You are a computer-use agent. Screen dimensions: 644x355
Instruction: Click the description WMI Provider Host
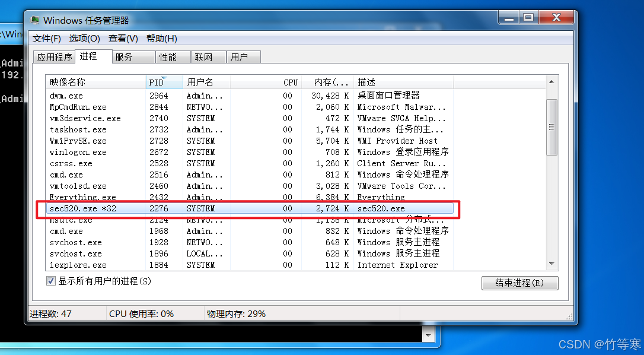point(397,141)
